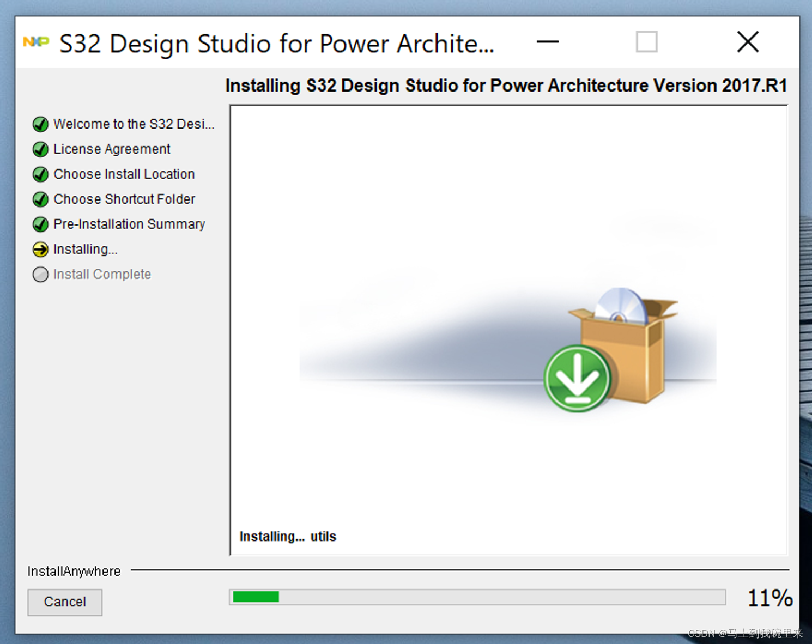Click the 'Installing S32 Design Studio' heading
This screenshot has height=644, width=812.
[x=506, y=86]
